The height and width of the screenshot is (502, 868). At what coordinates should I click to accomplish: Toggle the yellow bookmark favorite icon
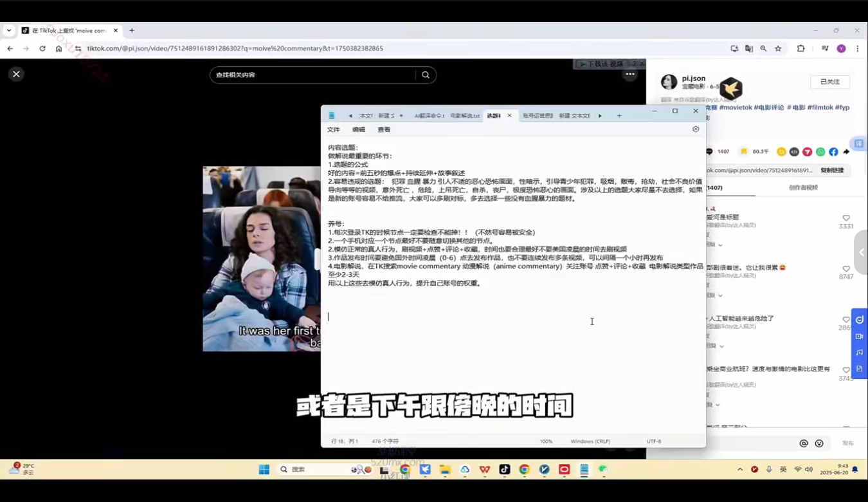point(745,152)
